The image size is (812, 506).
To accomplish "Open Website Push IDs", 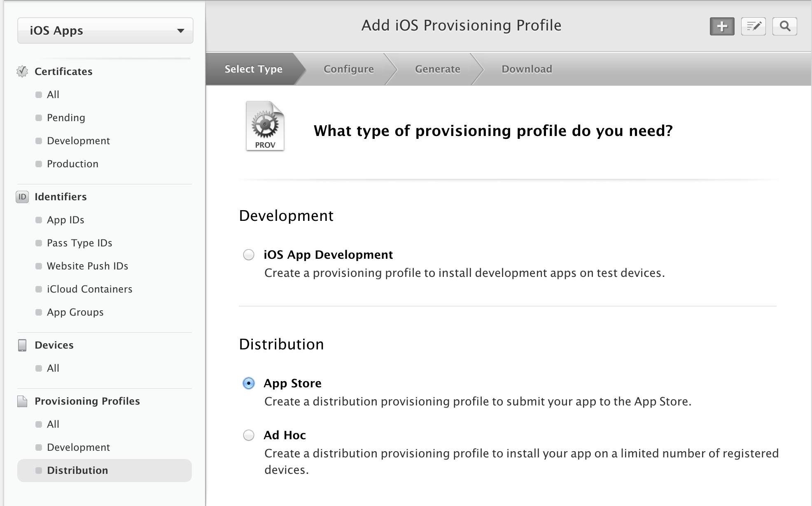I will (87, 266).
